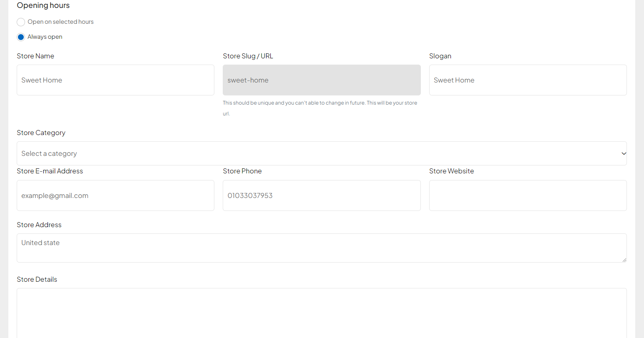The width and height of the screenshot is (644, 338).
Task: Click the "Open on selected hours" label text
Action: 60,22
